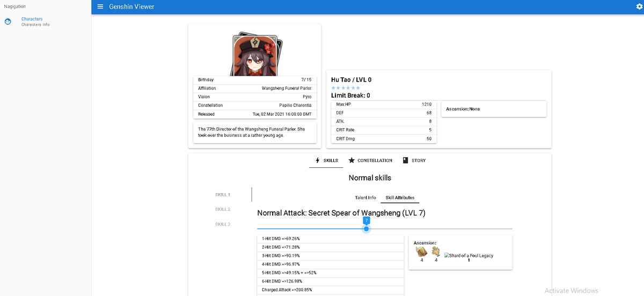Click the Charged Attack 200.85% row
Screen dimensions: 644x296
331,290
